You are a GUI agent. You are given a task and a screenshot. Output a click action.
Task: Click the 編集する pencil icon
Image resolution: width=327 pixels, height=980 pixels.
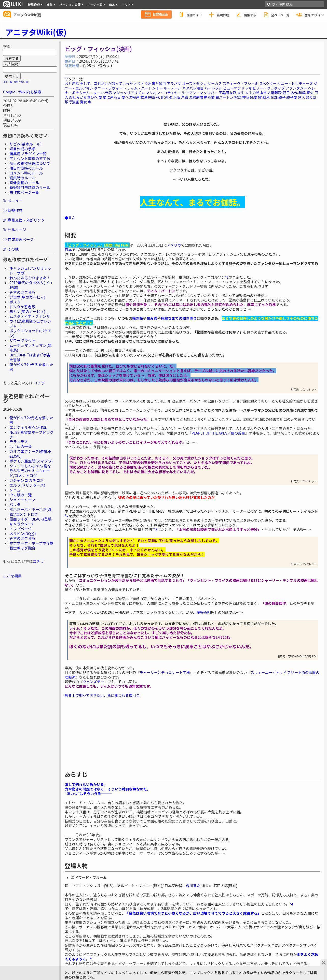click(x=239, y=15)
